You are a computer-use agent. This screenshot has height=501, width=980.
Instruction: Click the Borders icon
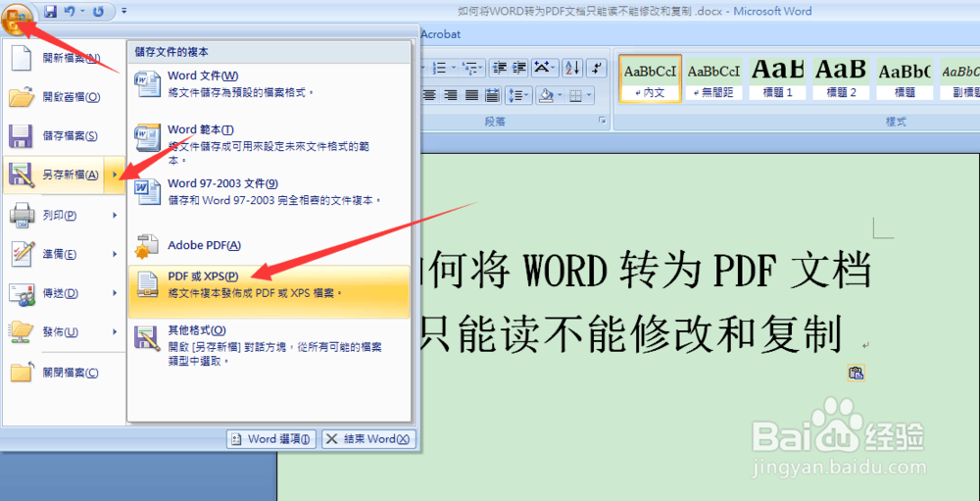tap(575, 95)
